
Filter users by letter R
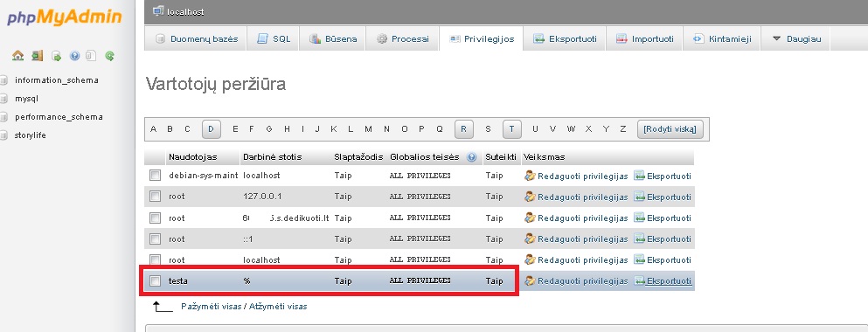coord(464,129)
